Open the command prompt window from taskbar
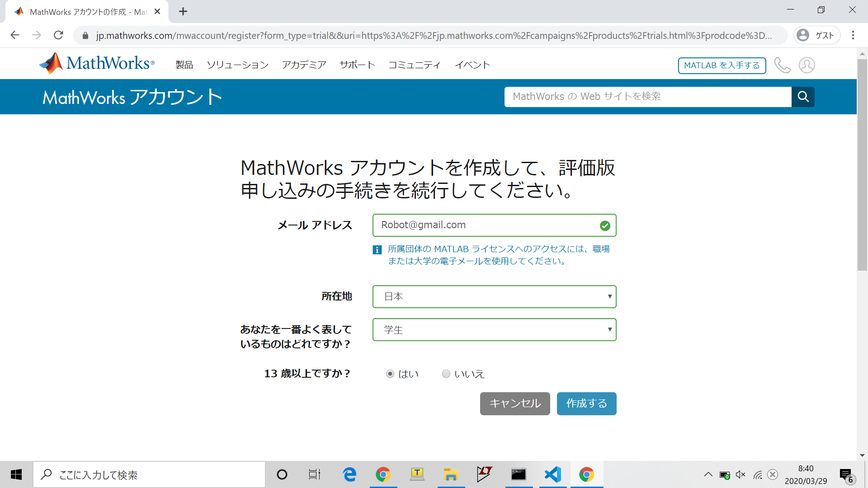 coord(519,474)
